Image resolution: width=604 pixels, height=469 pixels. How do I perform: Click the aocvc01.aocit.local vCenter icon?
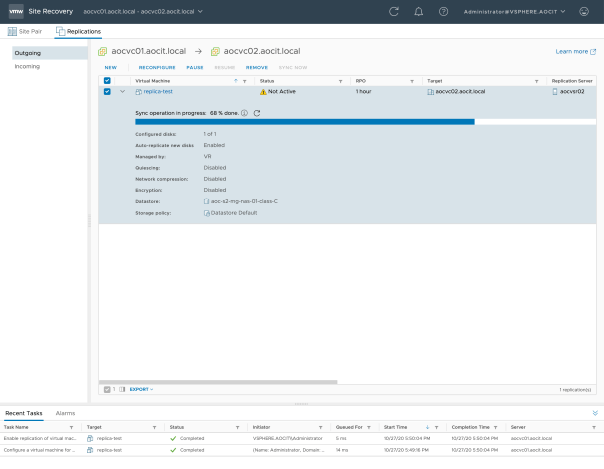(102, 51)
